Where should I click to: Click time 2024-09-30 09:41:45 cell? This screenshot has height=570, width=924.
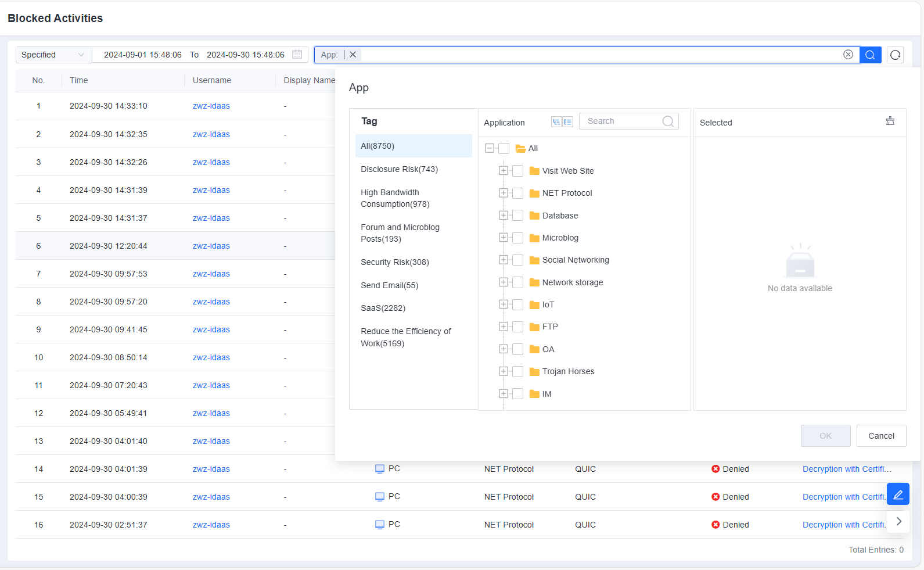pos(109,329)
